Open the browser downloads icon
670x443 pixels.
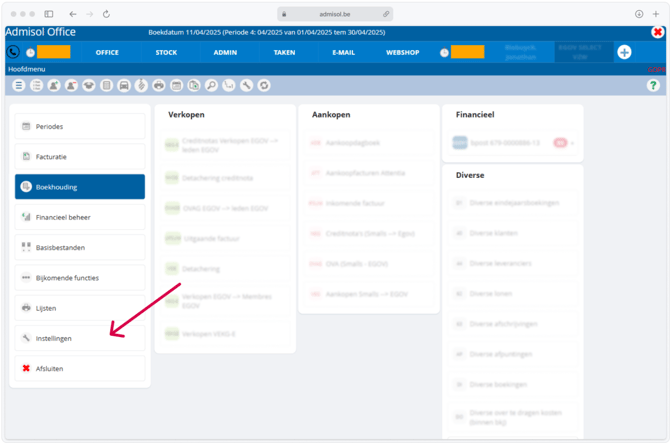(639, 14)
